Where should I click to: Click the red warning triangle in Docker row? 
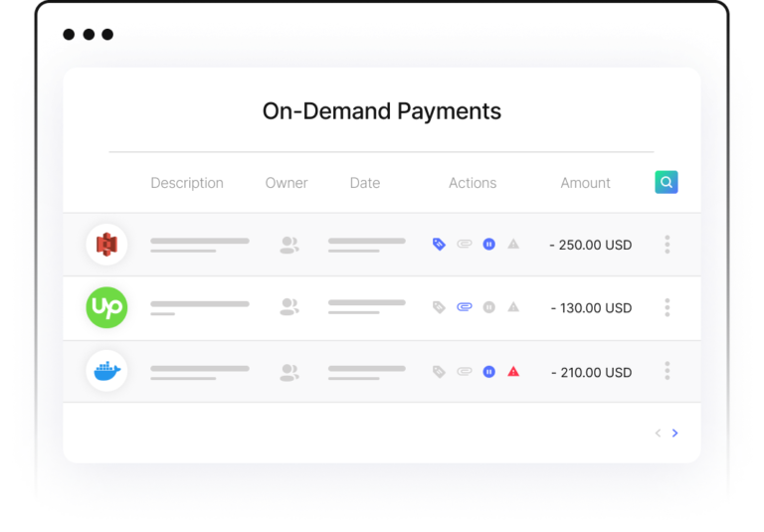[x=513, y=371]
